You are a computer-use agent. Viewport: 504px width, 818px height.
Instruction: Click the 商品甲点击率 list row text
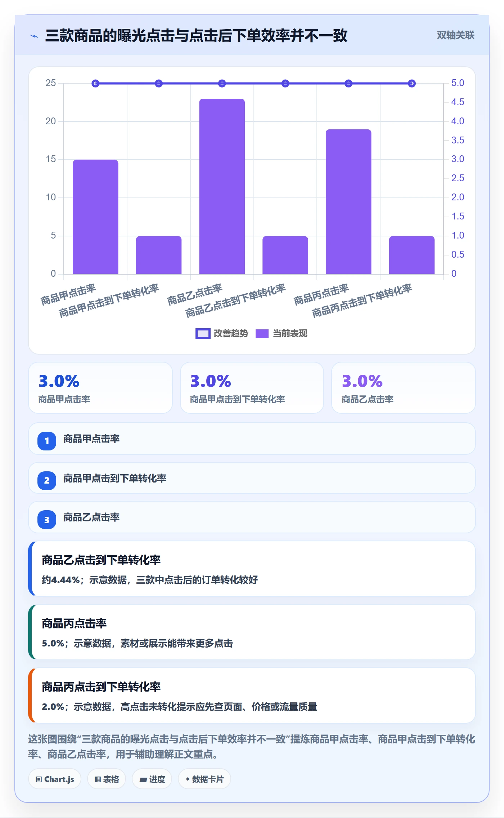click(x=91, y=439)
